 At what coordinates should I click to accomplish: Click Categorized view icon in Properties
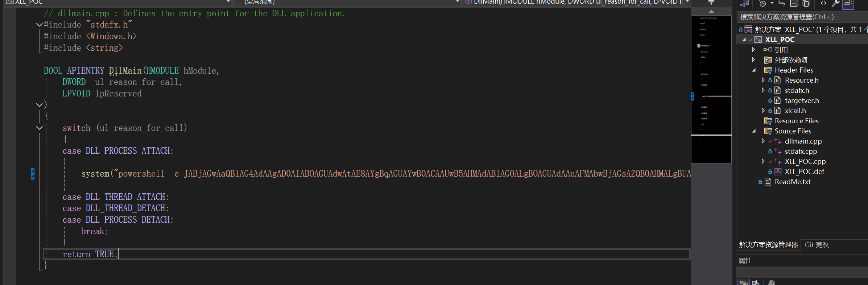pyautogui.click(x=743, y=282)
